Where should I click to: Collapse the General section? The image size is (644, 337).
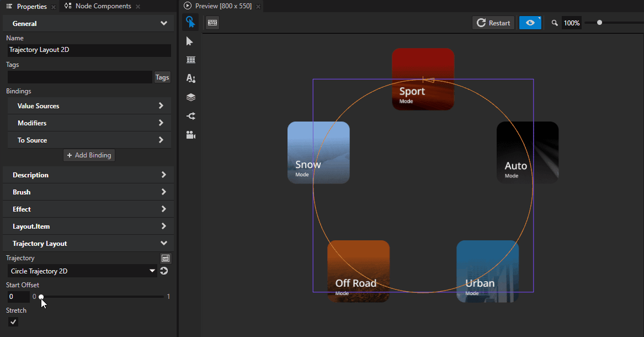point(163,23)
